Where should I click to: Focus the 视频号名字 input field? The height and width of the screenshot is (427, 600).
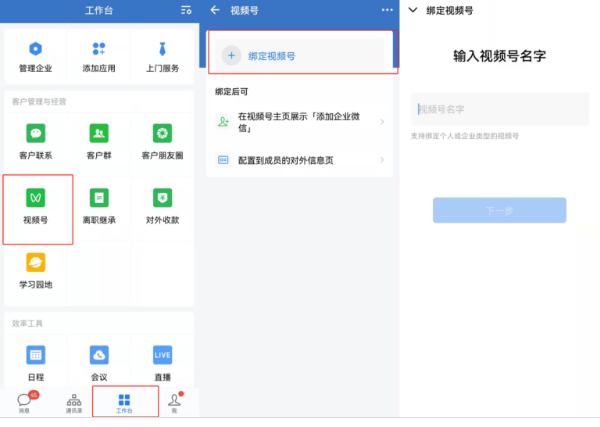point(498,109)
